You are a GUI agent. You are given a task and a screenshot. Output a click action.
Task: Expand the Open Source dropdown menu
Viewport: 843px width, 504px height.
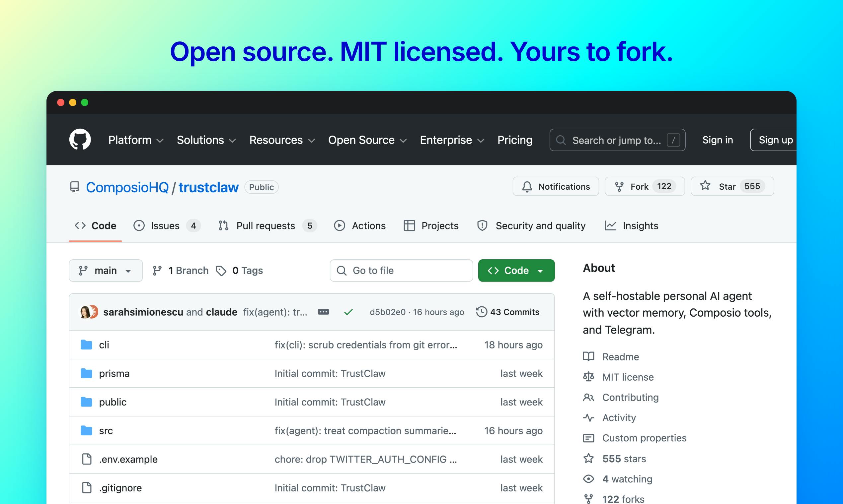tap(367, 140)
